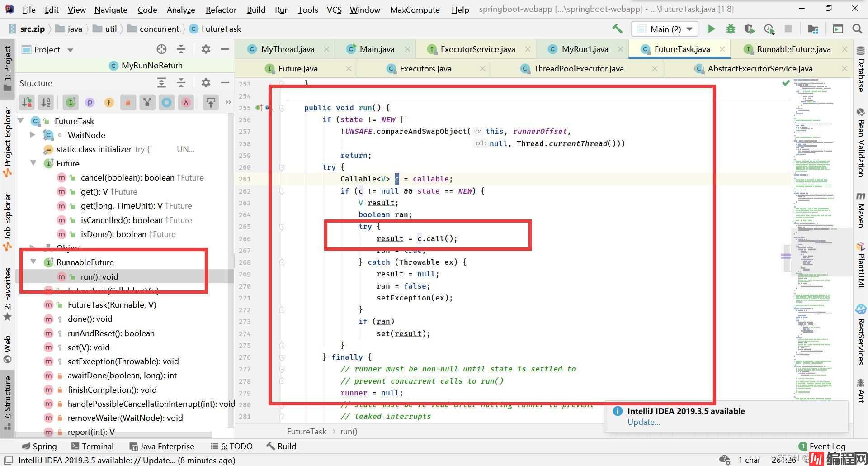The image size is (868, 466).
Task: Open Main (2) run configuration dropdown
Action: (665, 29)
